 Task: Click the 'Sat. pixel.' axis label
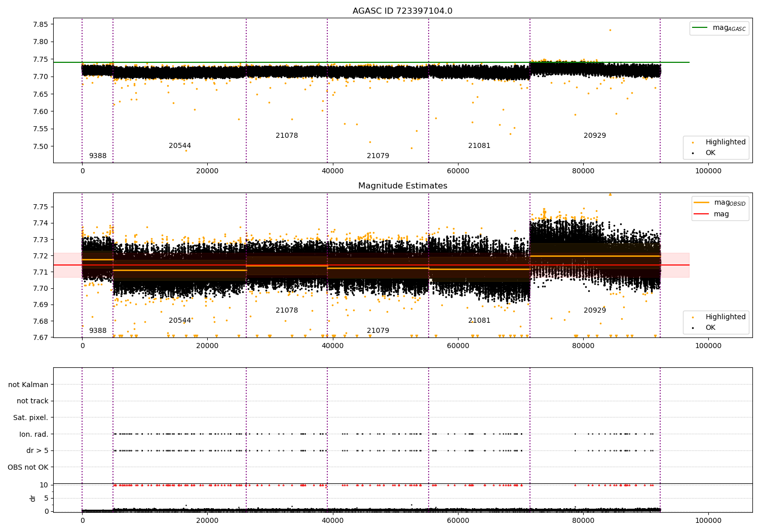click(31, 417)
